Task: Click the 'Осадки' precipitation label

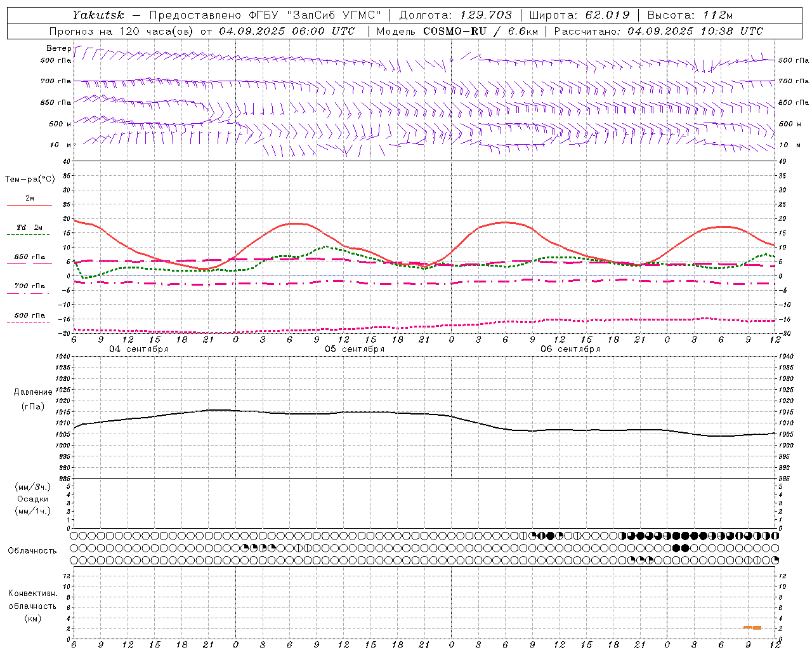Action: (x=33, y=499)
